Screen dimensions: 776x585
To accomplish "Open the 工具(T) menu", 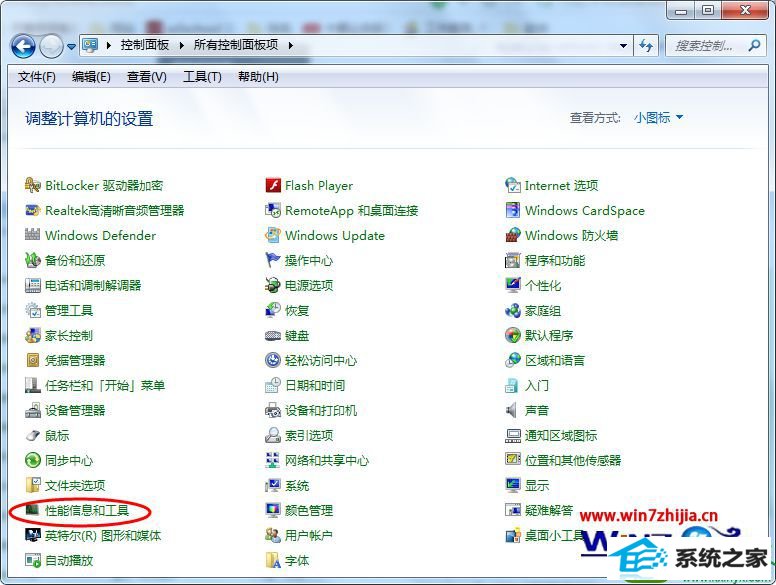I will (x=202, y=77).
